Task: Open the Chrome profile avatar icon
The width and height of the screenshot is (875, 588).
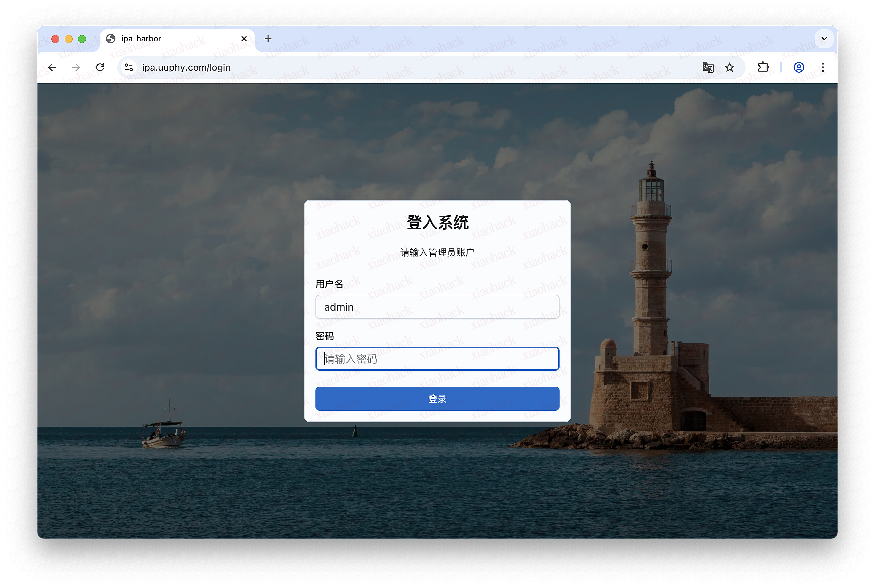Action: pos(799,67)
